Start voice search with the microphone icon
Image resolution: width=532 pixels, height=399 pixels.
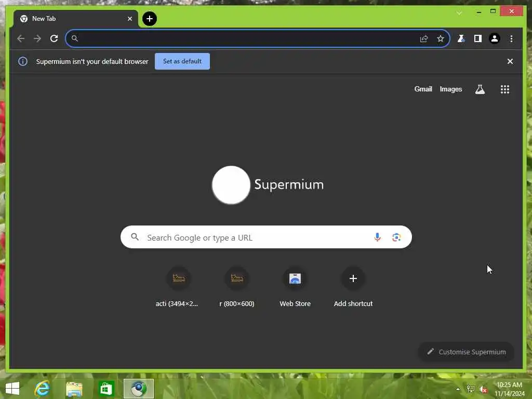[377, 237]
